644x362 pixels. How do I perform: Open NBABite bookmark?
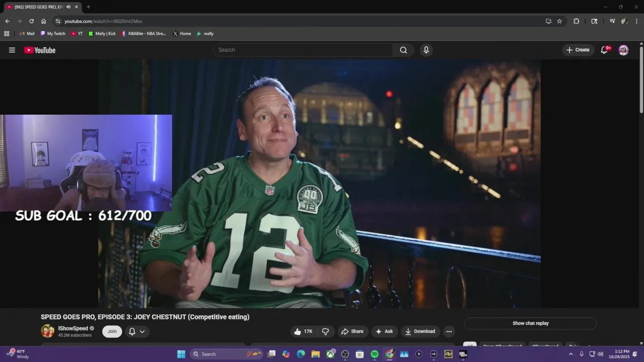click(143, 34)
